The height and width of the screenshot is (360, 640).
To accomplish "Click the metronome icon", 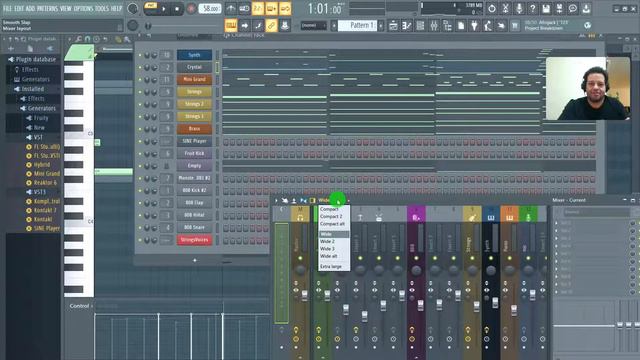I will (x=231, y=8).
